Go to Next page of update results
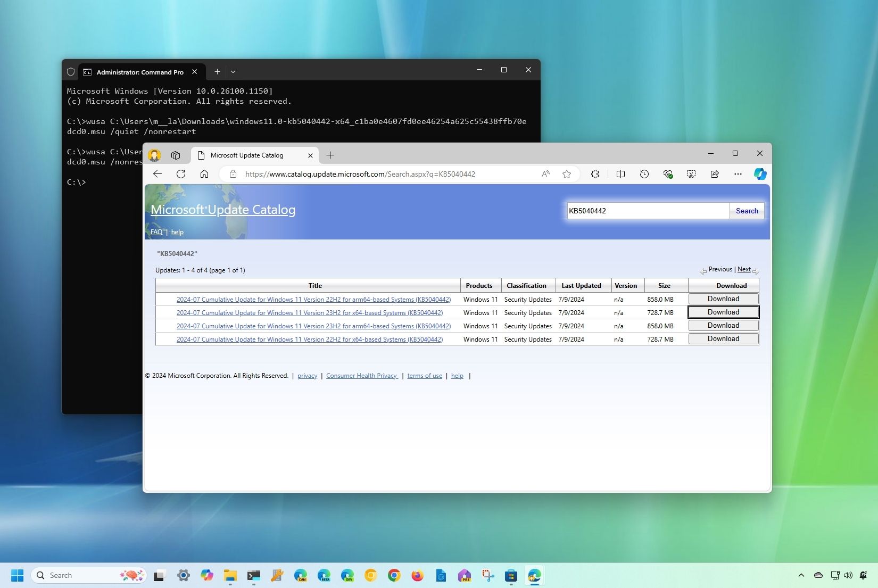Viewport: 878px width, 588px height. pos(744,270)
